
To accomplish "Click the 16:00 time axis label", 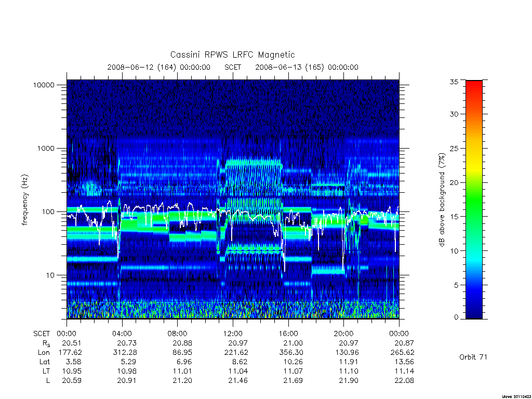I will (x=288, y=334).
